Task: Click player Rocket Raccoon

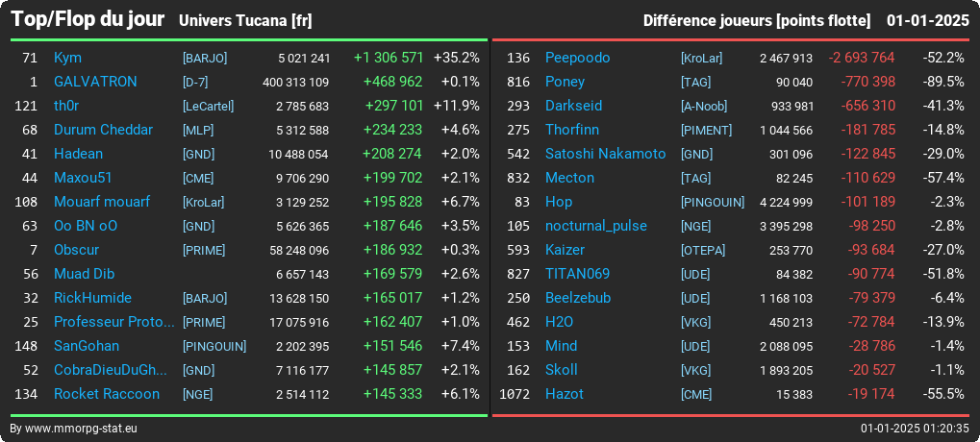Action: coord(106,394)
